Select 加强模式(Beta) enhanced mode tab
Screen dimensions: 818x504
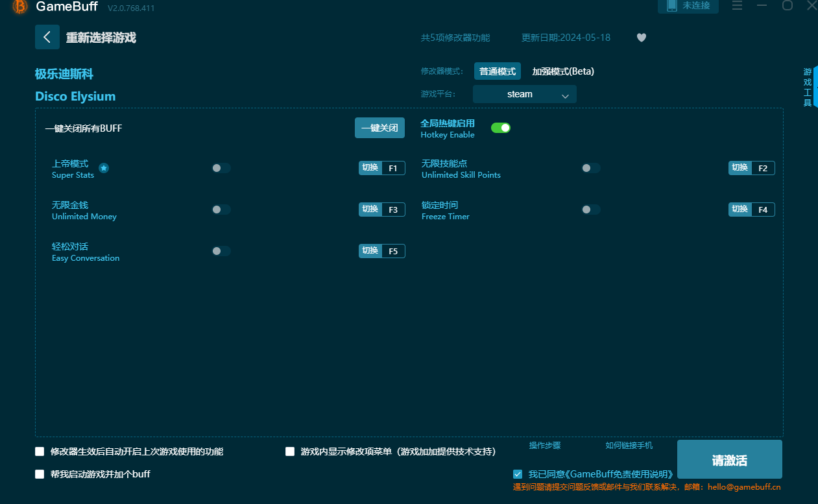tap(563, 71)
